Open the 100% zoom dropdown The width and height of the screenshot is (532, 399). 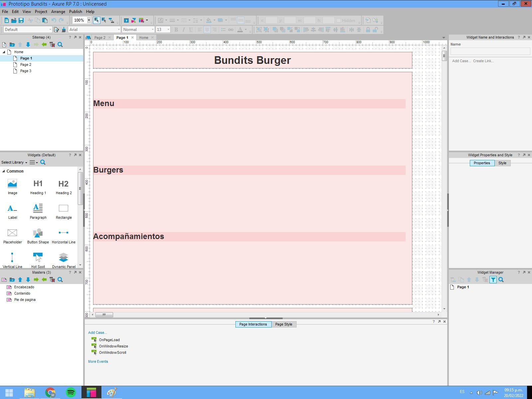pyautogui.click(x=89, y=20)
